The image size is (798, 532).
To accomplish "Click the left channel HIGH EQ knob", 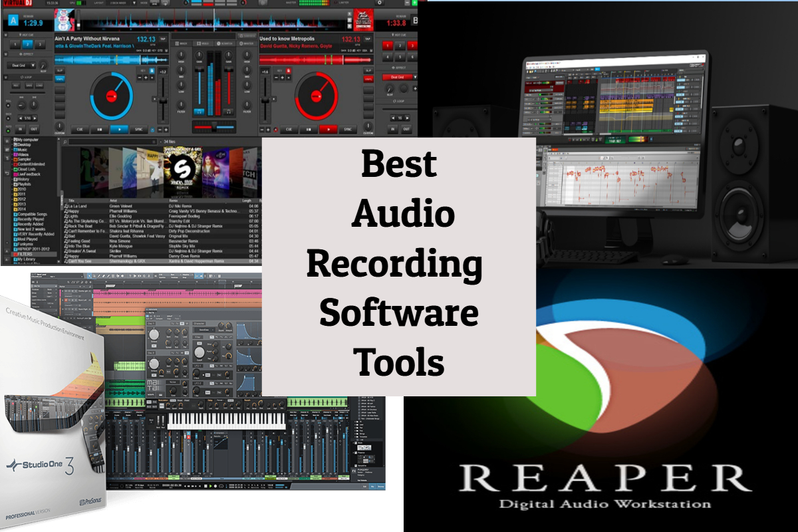I will pyautogui.click(x=181, y=55).
